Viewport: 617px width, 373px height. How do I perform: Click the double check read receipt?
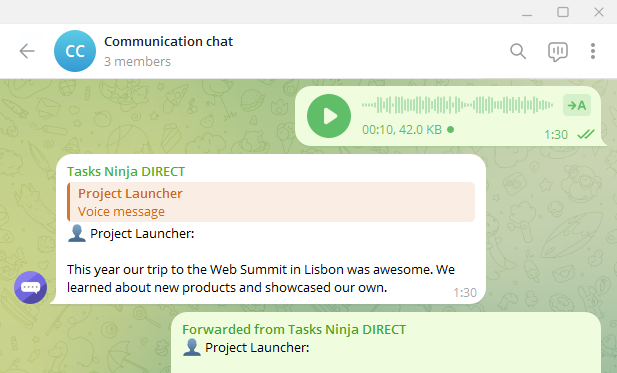(586, 135)
